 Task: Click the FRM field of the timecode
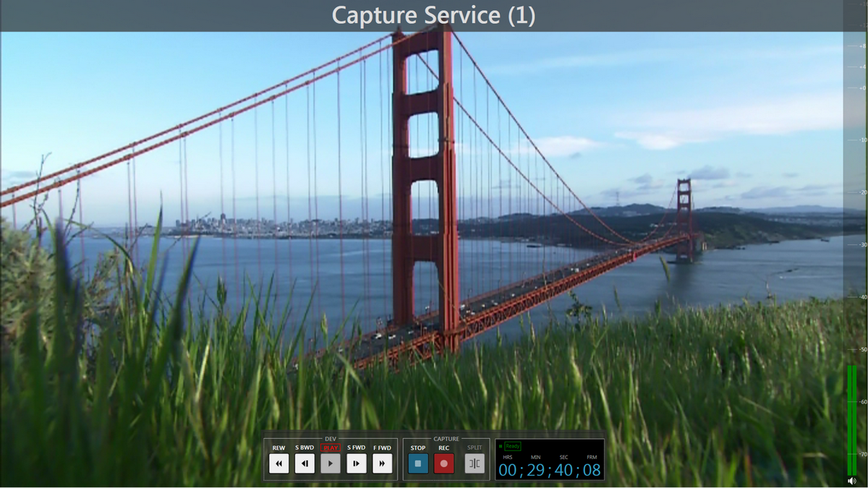click(591, 470)
